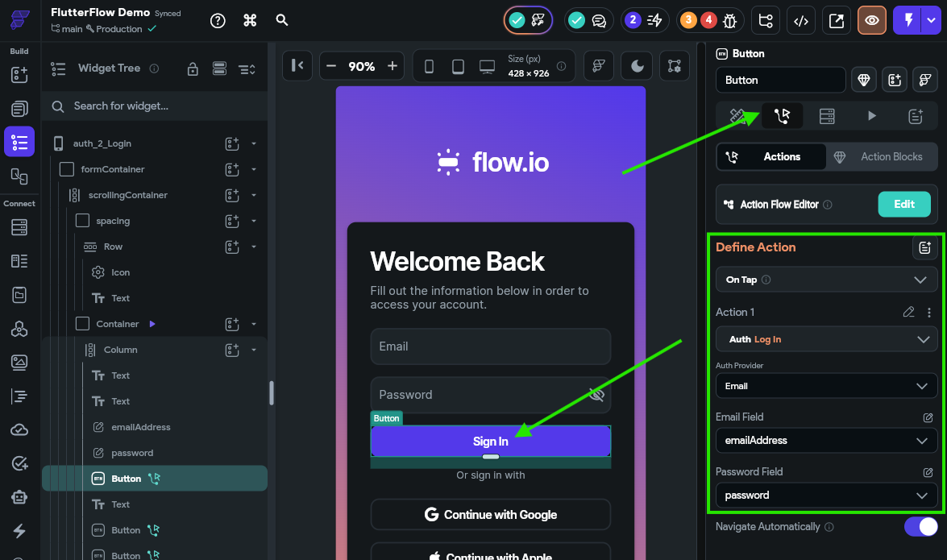This screenshot has height=560, width=947.
Task: Click the Button name field
Action: pyautogui.click(x=780, y=81)
